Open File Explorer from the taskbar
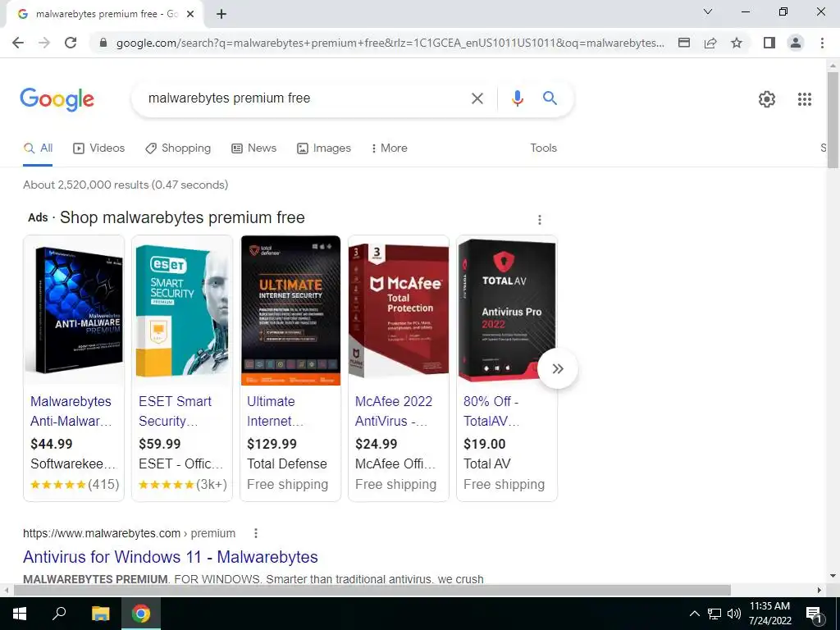The width and height of the screenshot is (840, 630). [x=100, y=614]
